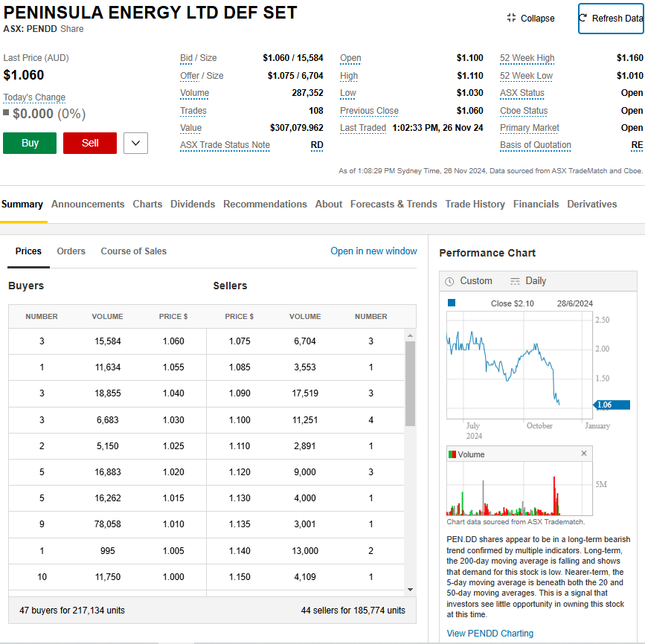645x644 pixels.
Task: Open the Announcements tab
Action: (88, 204)
